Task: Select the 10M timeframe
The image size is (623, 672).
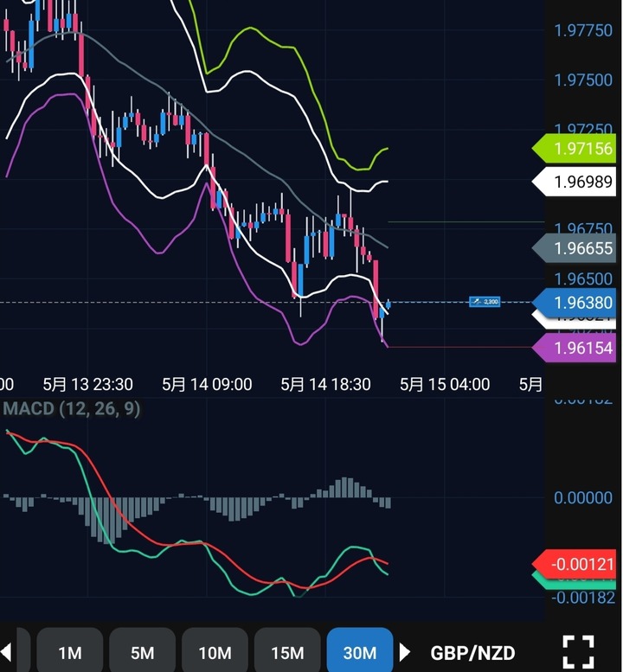Action: tap(215, 652)
